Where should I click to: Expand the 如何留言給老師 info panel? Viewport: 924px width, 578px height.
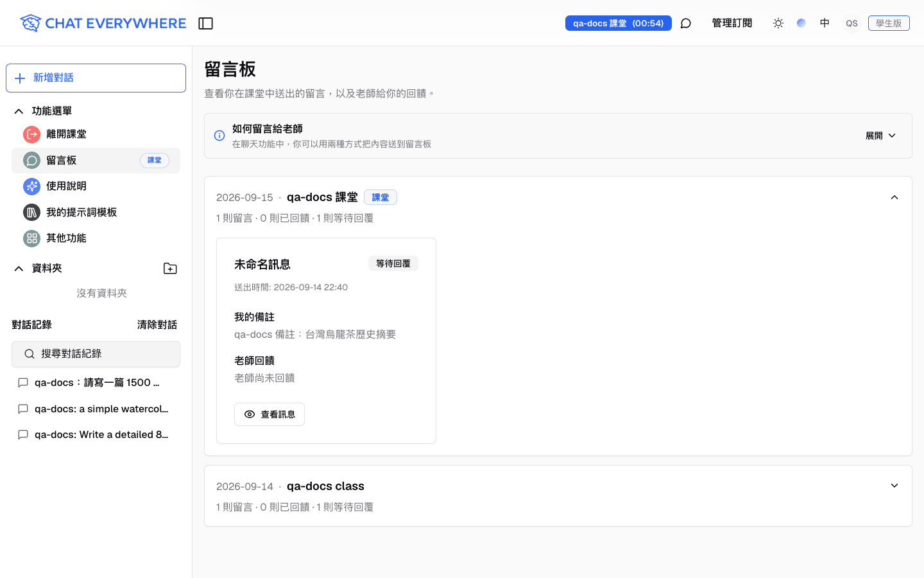pos(880,136)
